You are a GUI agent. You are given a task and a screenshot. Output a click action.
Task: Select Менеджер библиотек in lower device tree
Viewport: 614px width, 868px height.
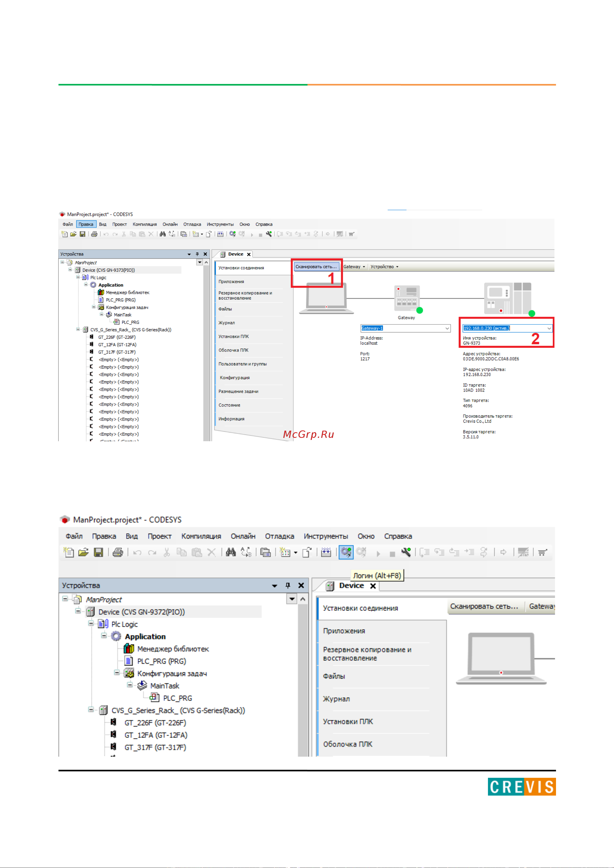coord(173,649)
